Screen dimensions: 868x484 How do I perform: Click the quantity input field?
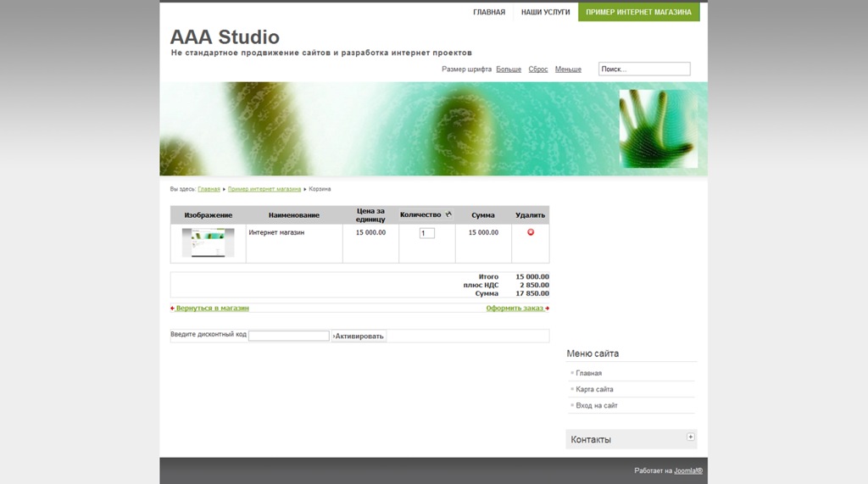(x=427, y=233)
